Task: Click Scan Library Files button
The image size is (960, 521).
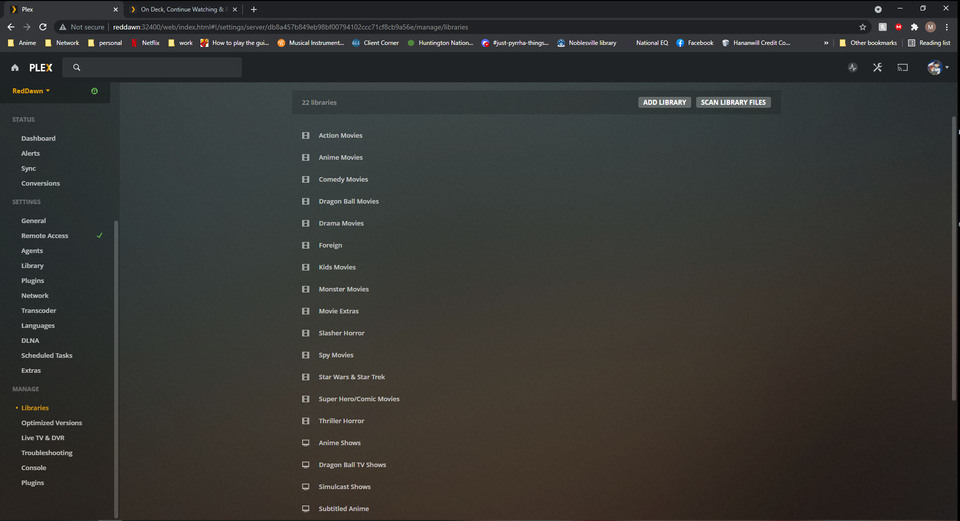Action: point(733,102)
